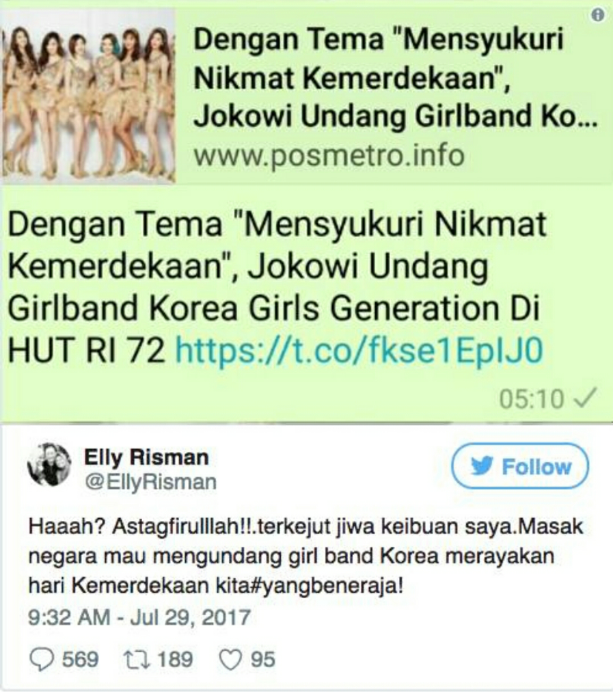613x700 pixels.
Task: Click the info icon at top right
Action: [597, 15]
